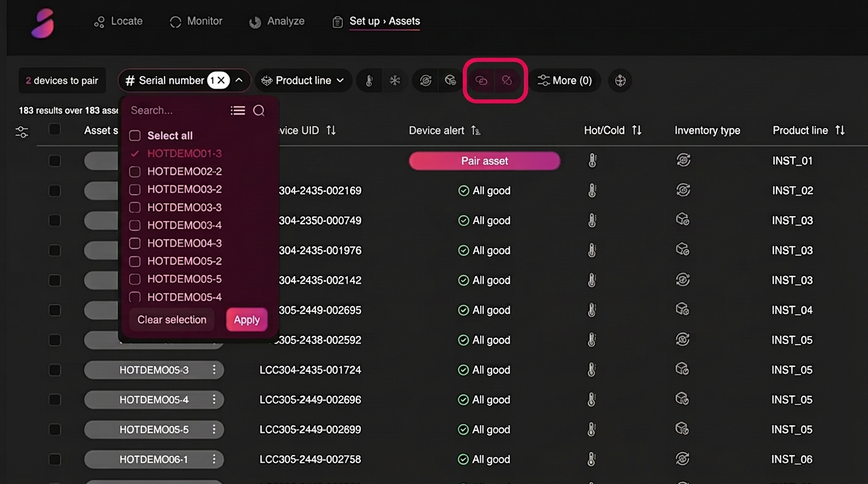This screenshot has width=868, height=484.
Task: Open the column settings sliders icon
Action: click(22, 132)
